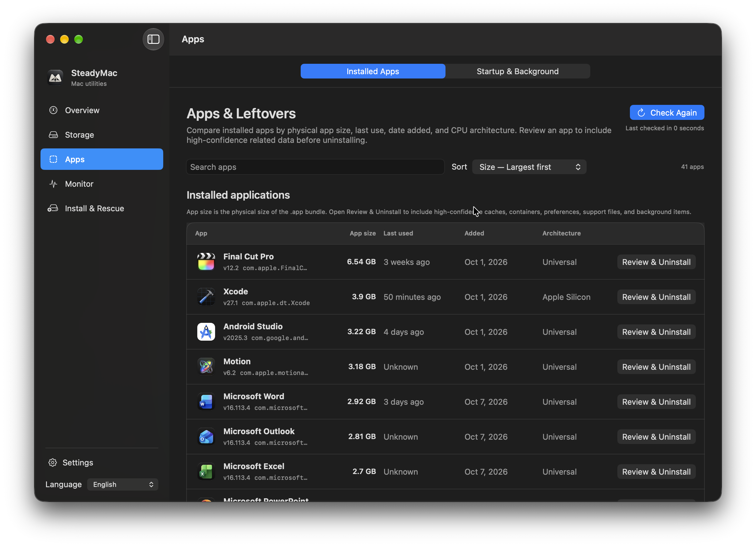Click the Android Studio app icon
The width and height of the screenshot is (756, 547).
click(x=206, y=332)
